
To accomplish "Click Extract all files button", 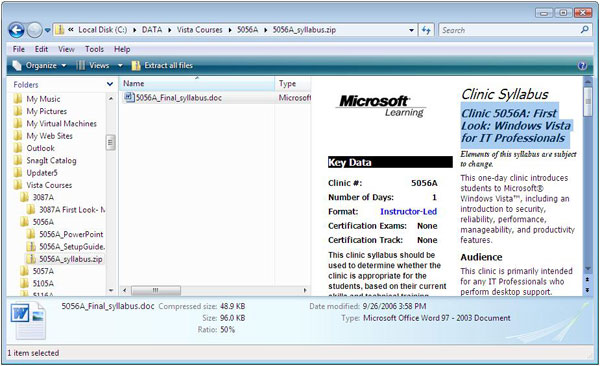I will (162, 66).
